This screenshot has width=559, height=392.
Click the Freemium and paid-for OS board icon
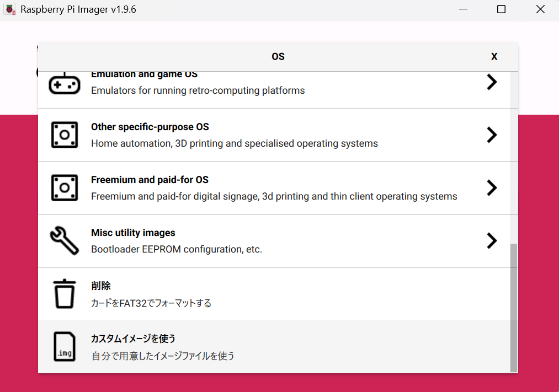(65, 187)
